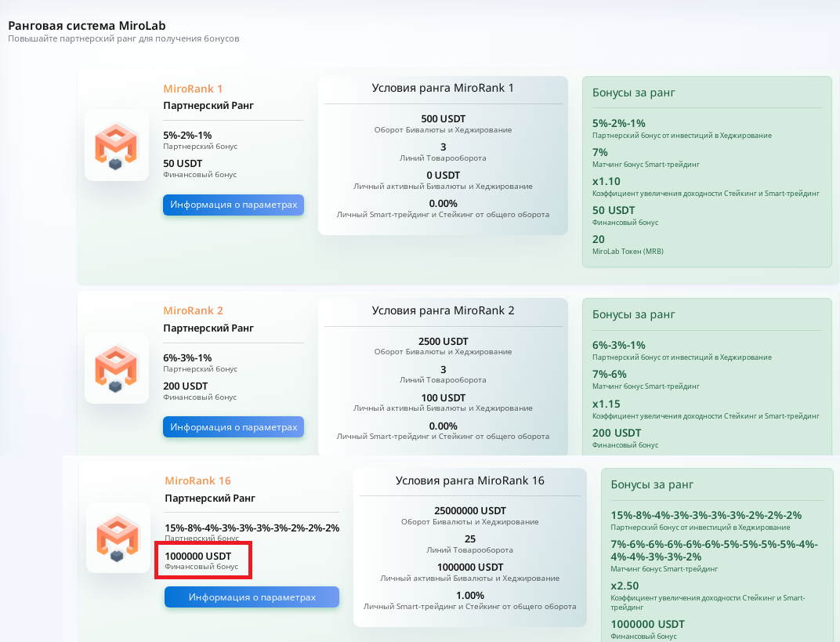Click the MiroRank 1 title link
This screenshot has width=840, height=642.
click(193, 89)
